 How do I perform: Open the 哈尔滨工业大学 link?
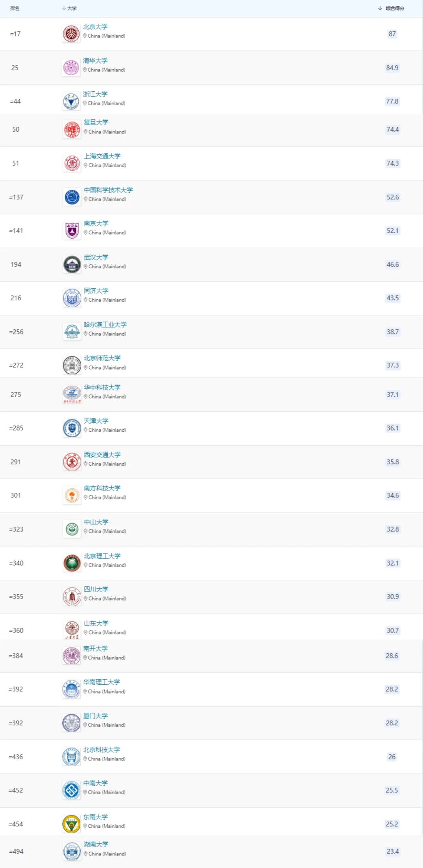(x=105, y=325)
